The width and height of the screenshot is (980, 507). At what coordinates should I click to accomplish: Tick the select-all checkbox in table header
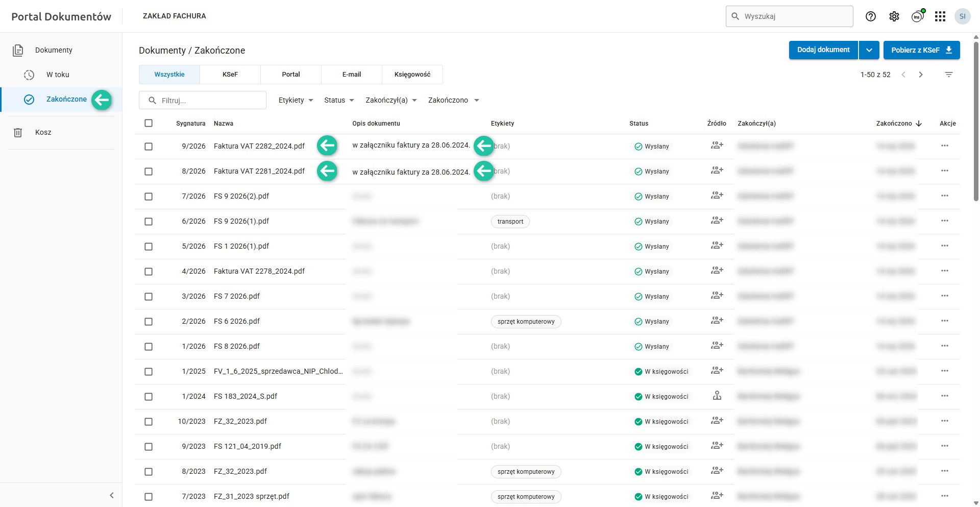[149, 123]
